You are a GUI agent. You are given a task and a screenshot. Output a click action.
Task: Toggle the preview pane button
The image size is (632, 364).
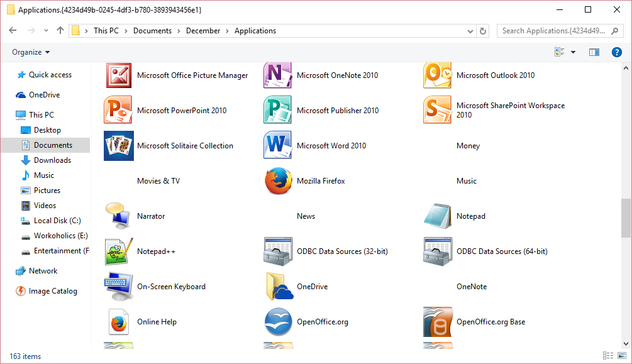coord(594,52)
